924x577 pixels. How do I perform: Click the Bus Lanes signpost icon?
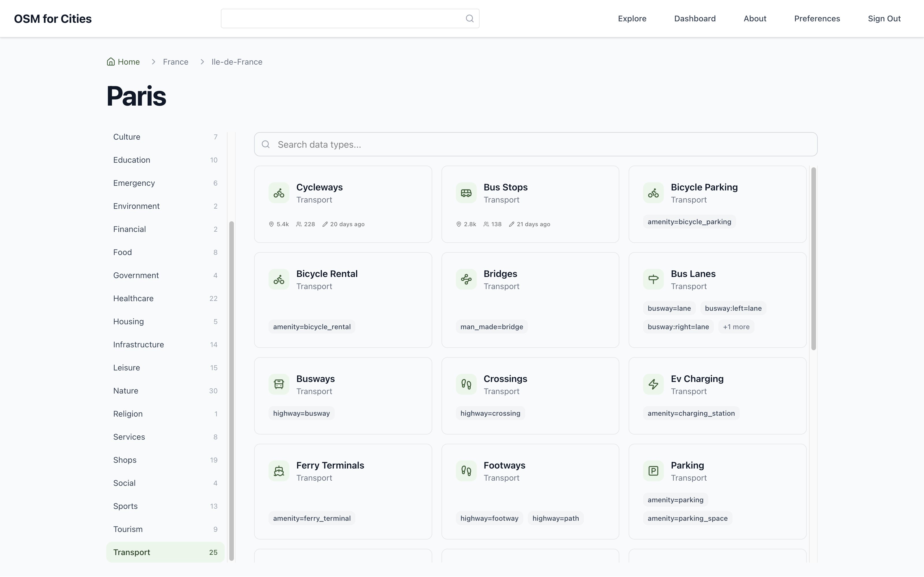point(653,279)
